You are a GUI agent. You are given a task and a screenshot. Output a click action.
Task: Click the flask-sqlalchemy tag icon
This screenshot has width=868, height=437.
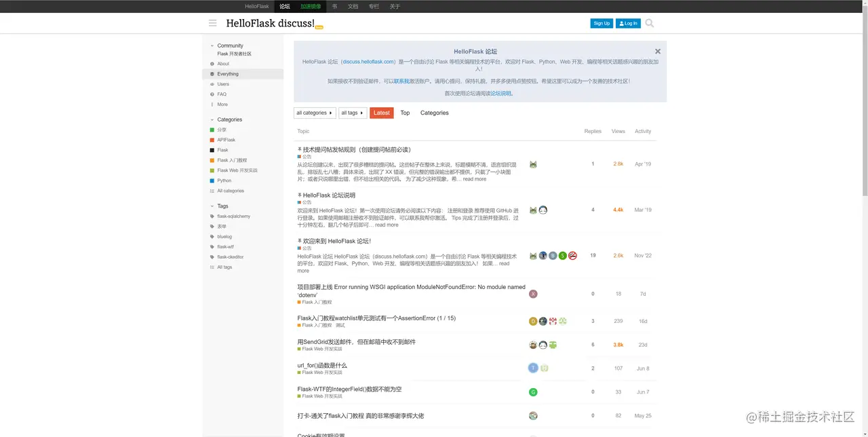click(212, 216)
